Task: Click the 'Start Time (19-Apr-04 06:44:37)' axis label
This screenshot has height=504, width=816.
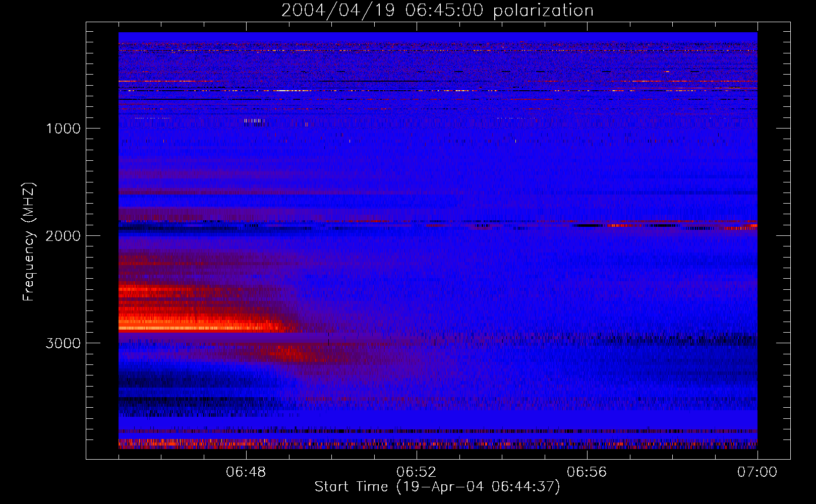Action: [437, 486]
